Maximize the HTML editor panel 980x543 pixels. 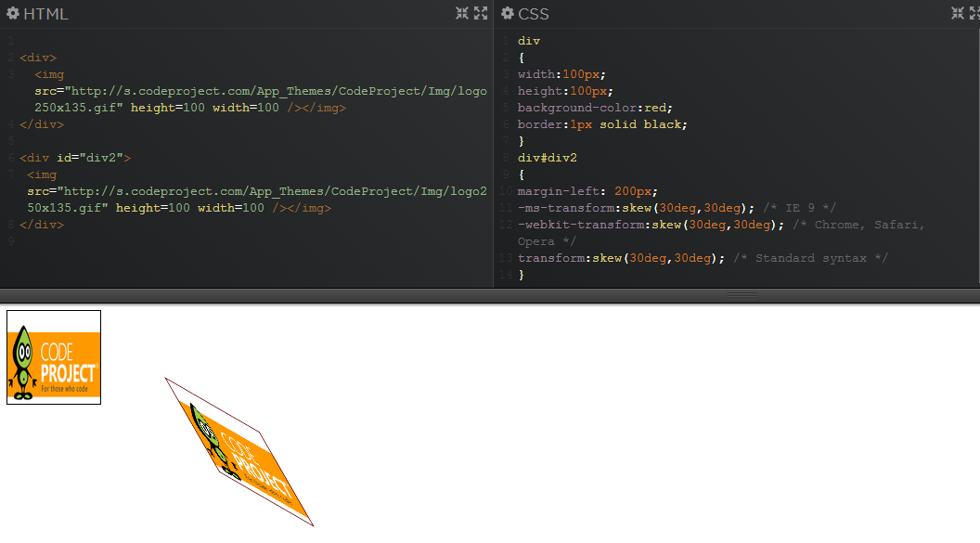pyautogui.click(x=481, y=13)
